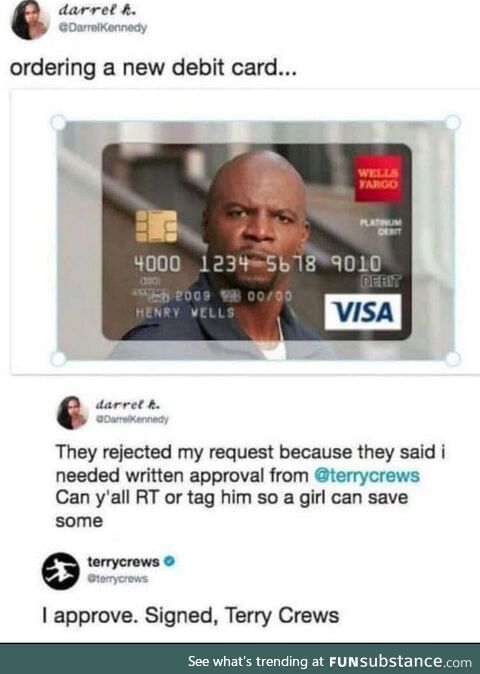Click the HENRY WELLS cardholder name

click(x=185, y=312)
